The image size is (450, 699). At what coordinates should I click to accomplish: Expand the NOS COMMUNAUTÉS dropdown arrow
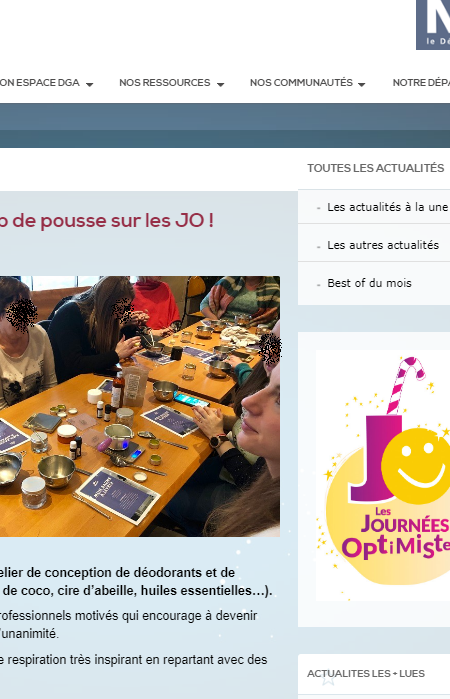(362, 84)
